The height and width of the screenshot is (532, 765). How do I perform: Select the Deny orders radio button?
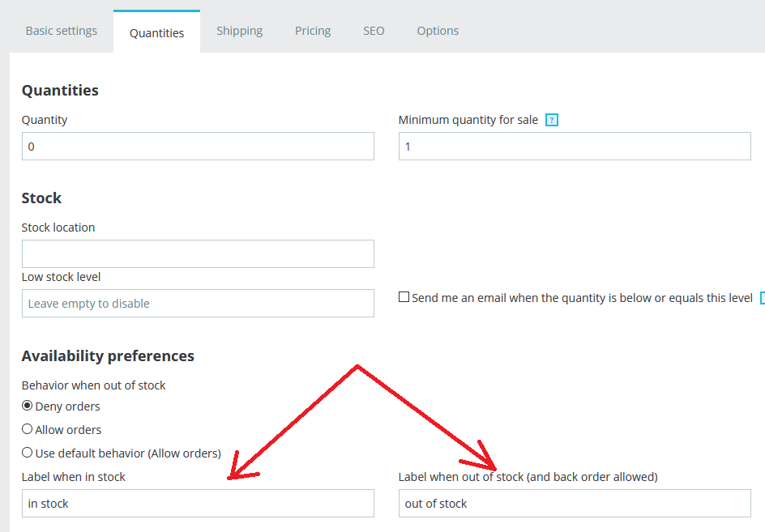(x=28, y=406)
